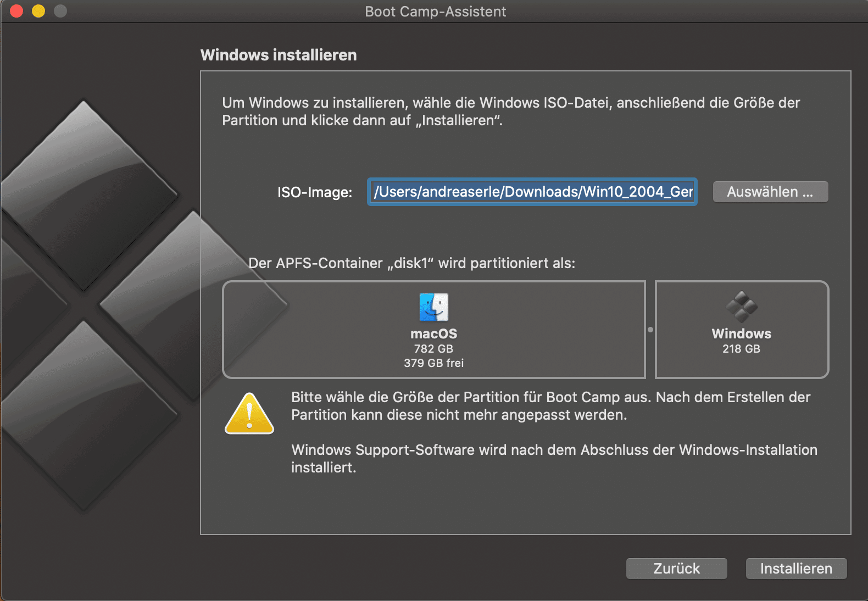Click the Windows logo in Windows partition
This screenshot has width=868, height=601.
[x=741, y=307]
